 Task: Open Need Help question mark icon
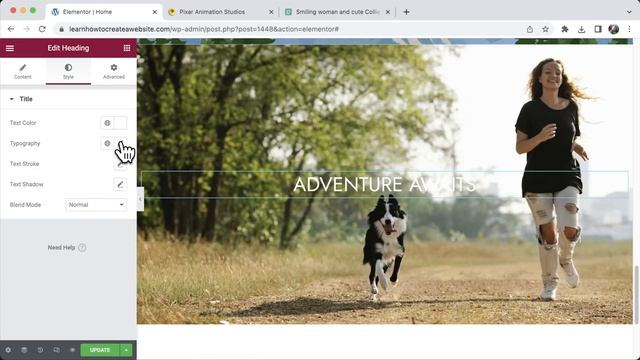(x=82, y=247)
